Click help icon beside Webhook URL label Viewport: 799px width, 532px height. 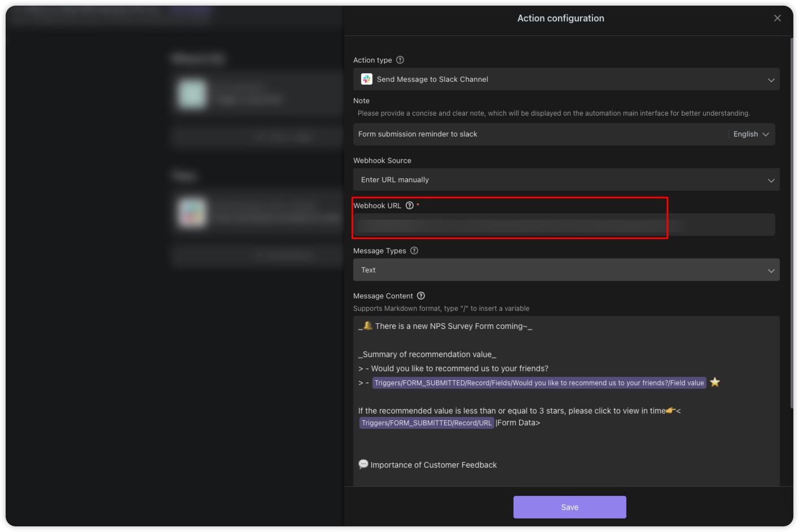pyautogui.click(x=410, y=205)
